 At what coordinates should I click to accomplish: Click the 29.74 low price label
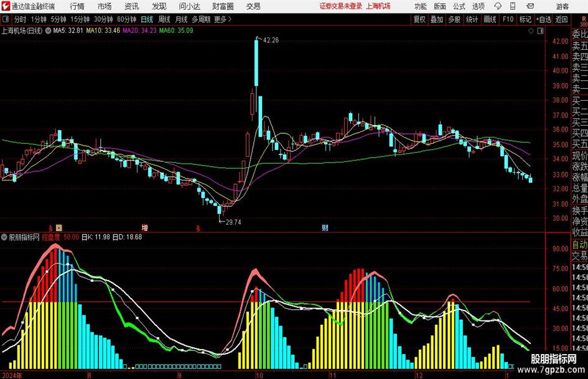tap(233, 222)
